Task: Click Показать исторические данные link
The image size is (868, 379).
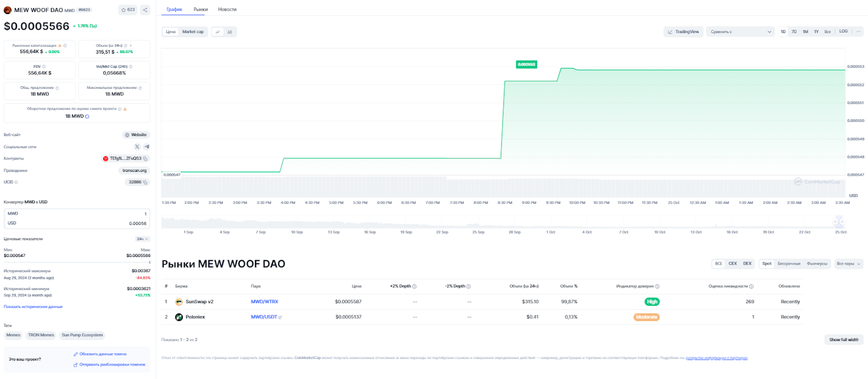Action: click(33, 307)
